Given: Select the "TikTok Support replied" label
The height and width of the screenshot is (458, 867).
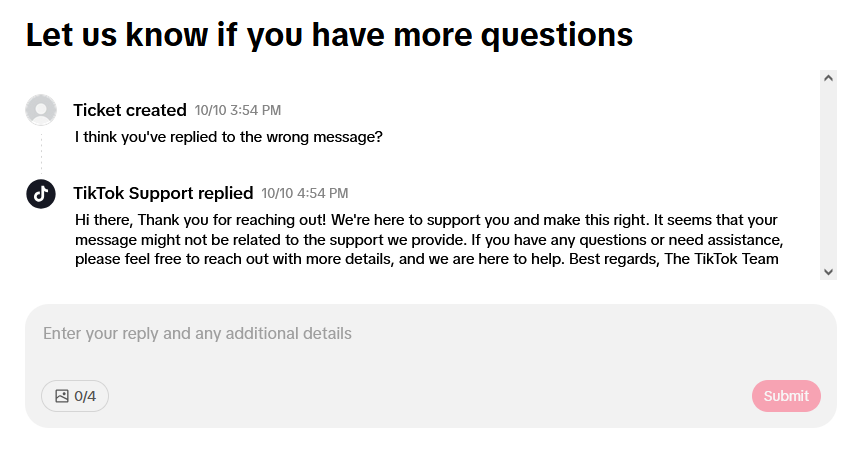Looking at the screenshot, I should [163, 193].
